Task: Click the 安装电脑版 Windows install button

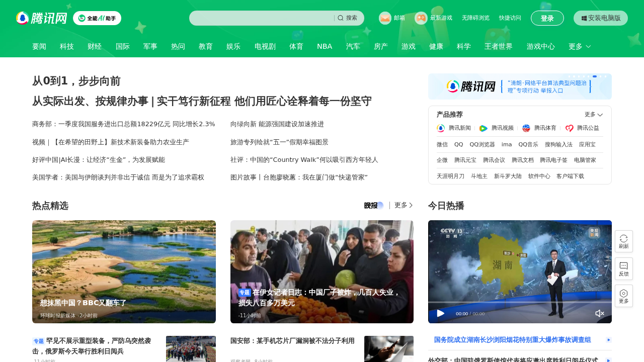Action: point(601,18)
